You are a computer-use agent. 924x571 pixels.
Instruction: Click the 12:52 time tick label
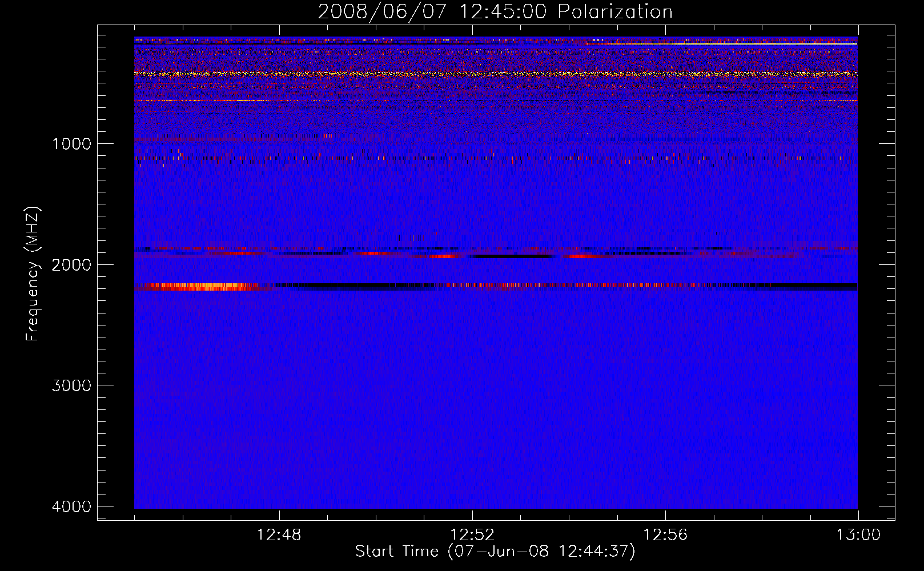point(472,535)
